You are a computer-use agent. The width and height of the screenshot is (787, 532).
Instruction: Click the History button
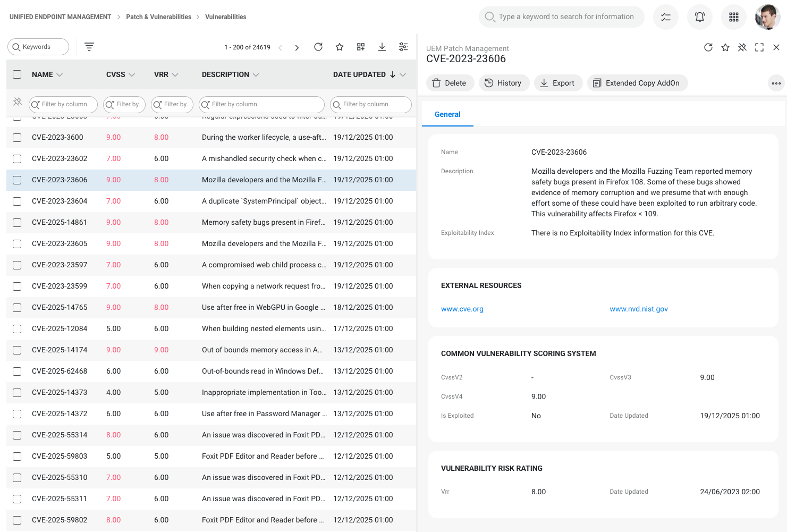504,83
